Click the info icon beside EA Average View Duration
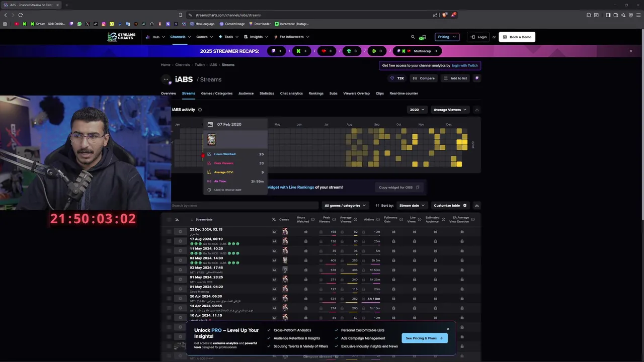The height and width of the screenshot is (362, 644). point(473,220)
